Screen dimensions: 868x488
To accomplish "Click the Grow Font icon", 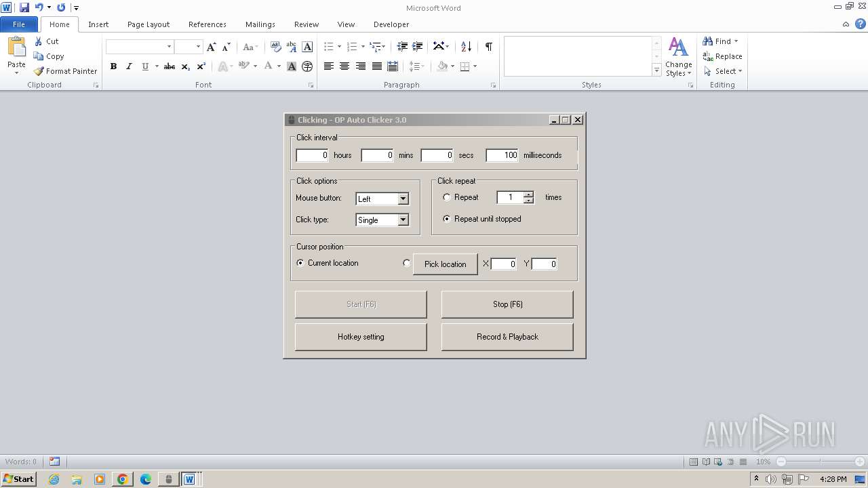I will click(x=212, y=47).
